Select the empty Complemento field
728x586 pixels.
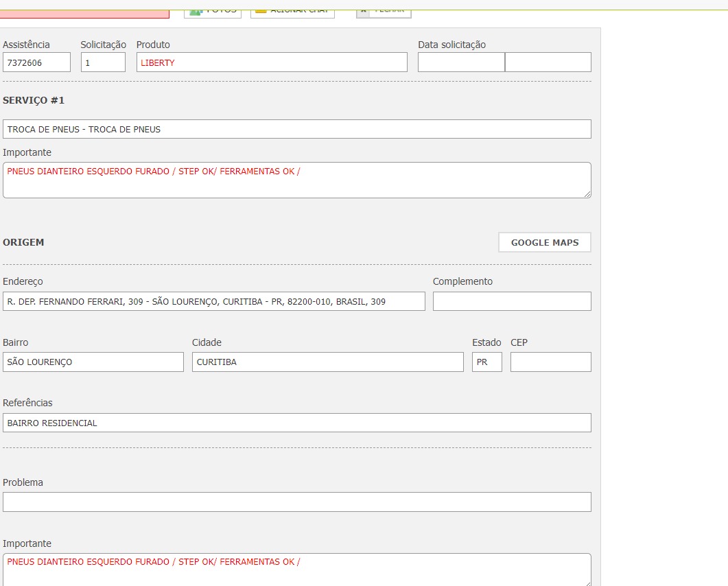pyautogui.click(x=511, y=301)
